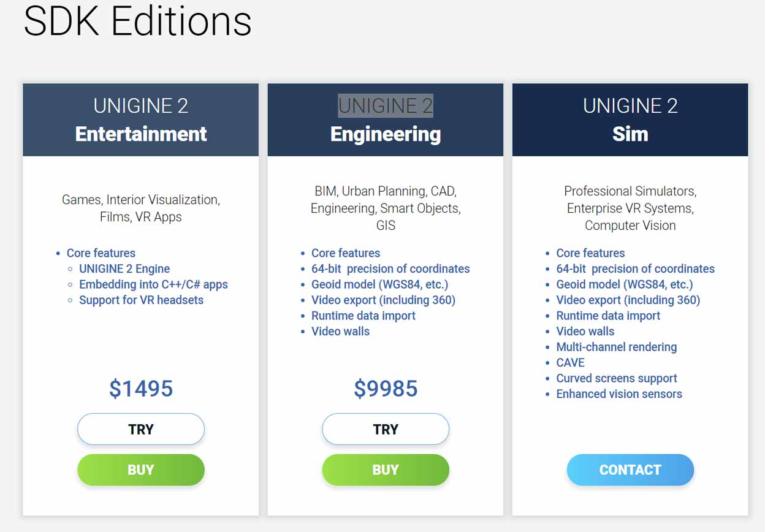Image resolution: width=765 pixels, height=532 pixels.
Task: Click Video walls in Engineering card
Action: (340, 332)
